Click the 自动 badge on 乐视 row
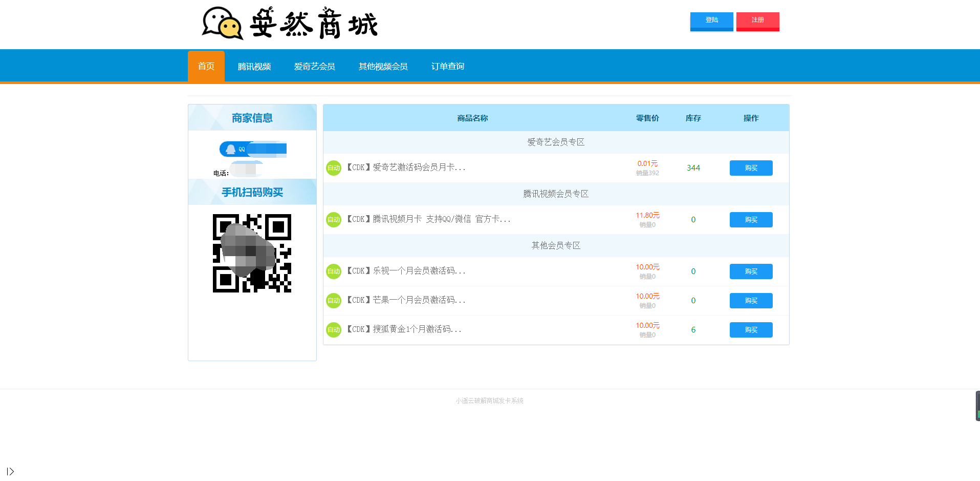Viewport: 980px width, 481px height. (334, 271)
